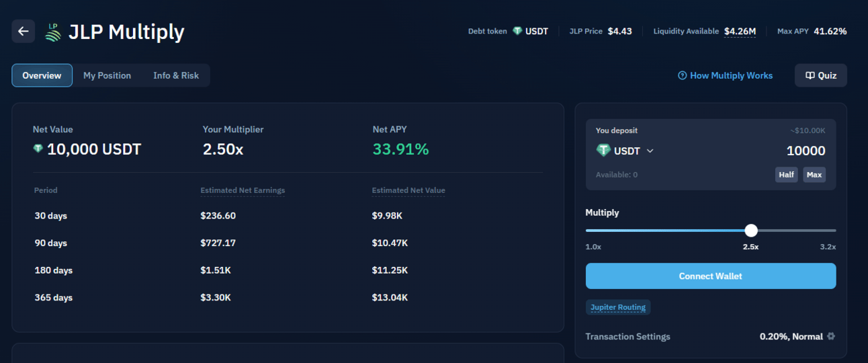This screenshot has height=363, width=868.
Task: Click the $727.17 earnings value
Action: pyautogui.click(x=218, y=243)
